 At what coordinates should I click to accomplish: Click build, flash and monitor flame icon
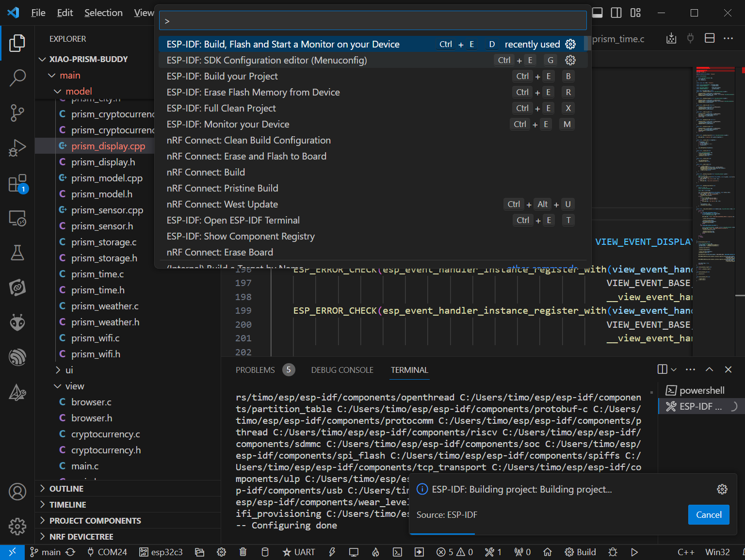point(375,552)
